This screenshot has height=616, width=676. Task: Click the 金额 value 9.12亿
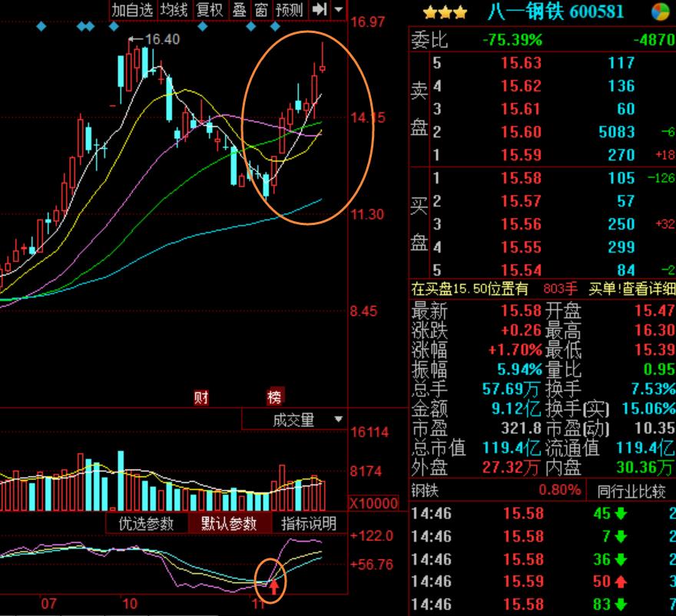pyautogui.click(x=516, y=409)
